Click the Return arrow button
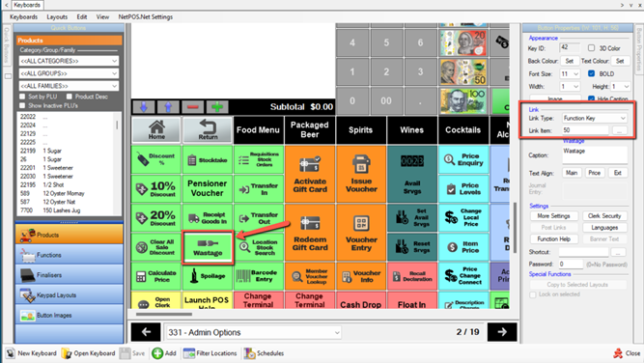The width and height of the screenshot is (644, 363). coord(208,129)
